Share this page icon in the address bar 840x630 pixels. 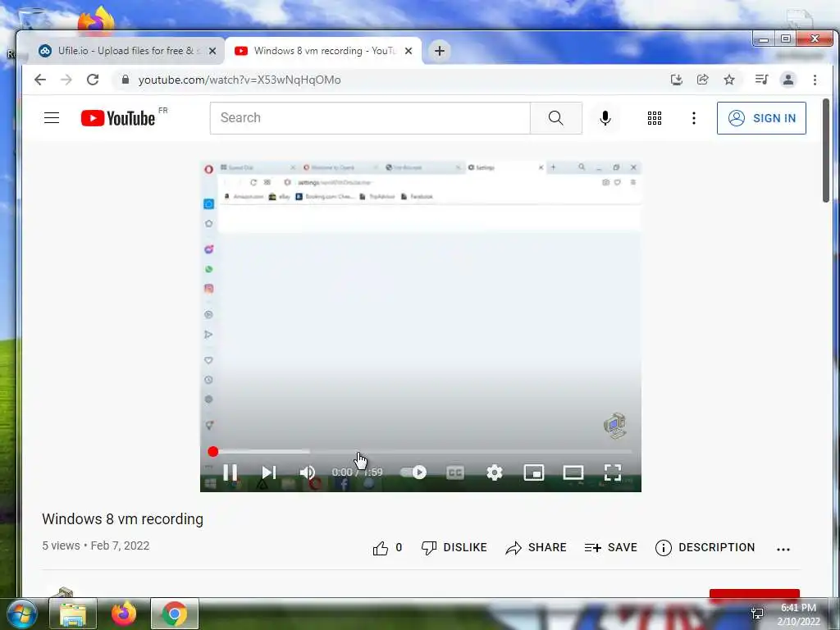coord(703,80)
